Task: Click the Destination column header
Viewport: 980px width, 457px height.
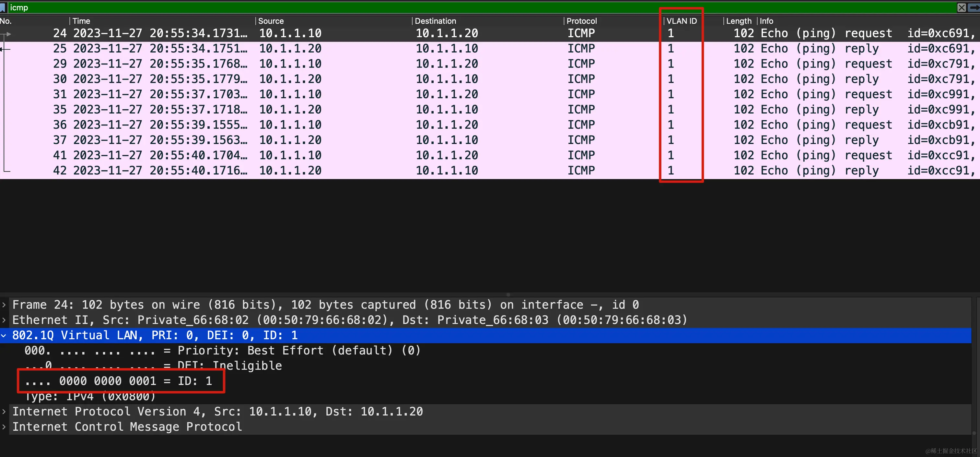Action: [435, 21]
